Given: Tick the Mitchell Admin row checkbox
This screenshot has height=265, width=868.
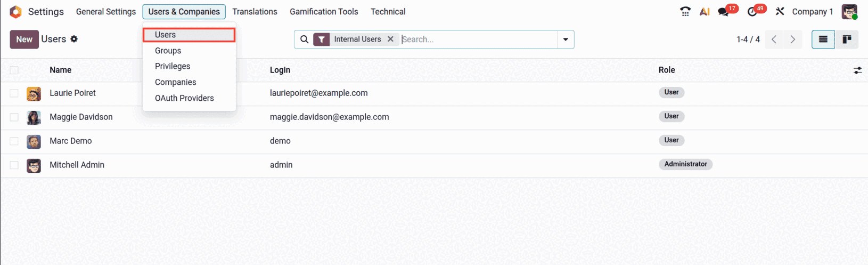Looking at the screenshot, I should 14,165.
